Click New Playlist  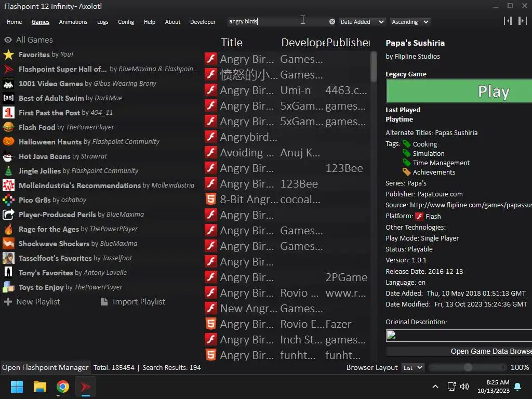[32, 302]
